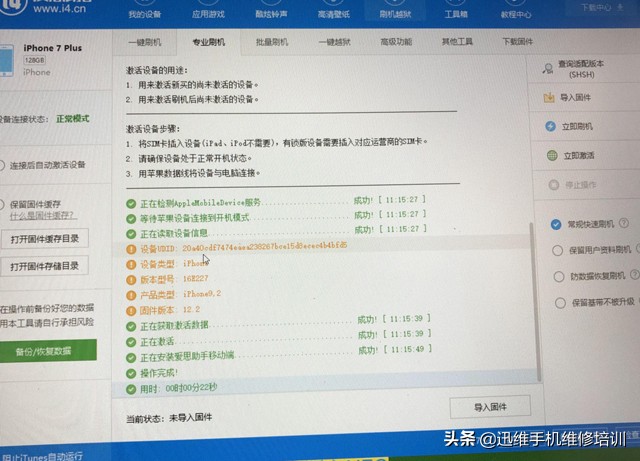Switch to the 下载固件 tab
Viewport: 640px width, 461px height.
518,41
